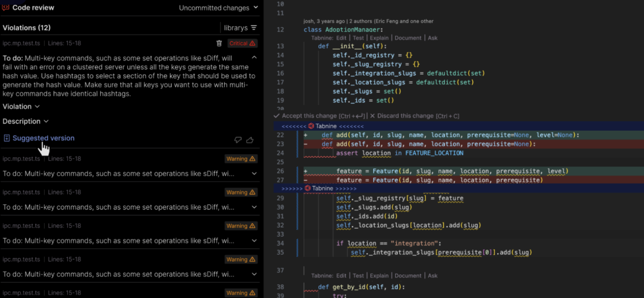Click the class AdoptionManager line

tap(343, 29)
